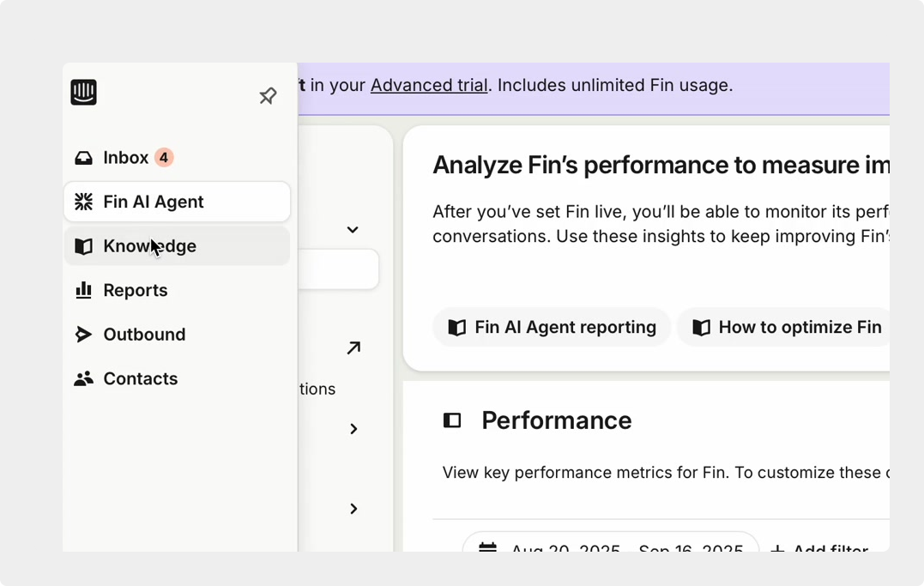
Task: Collapse the section with the down chevron
Action: [353, 230]
